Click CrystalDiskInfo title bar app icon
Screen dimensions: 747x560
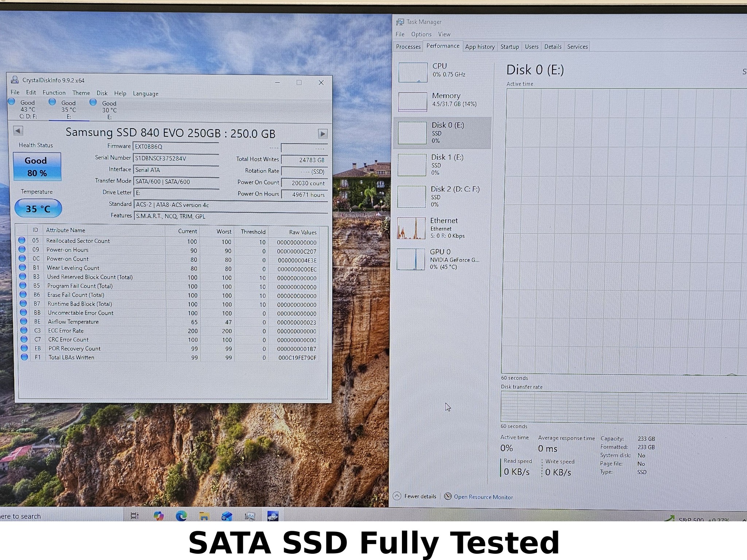coord(15,80)
